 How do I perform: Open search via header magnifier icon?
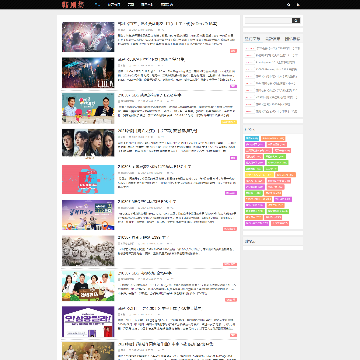click(288, 5)
